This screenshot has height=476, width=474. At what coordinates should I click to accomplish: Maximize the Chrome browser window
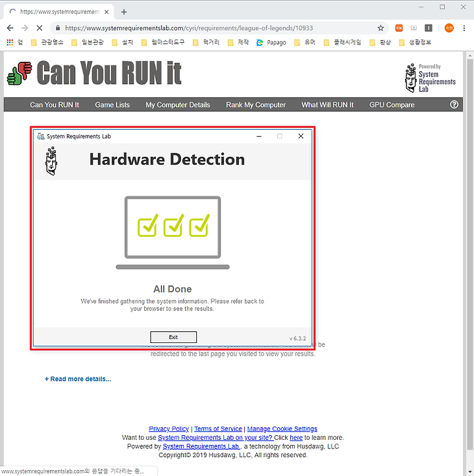click(442, 7)
